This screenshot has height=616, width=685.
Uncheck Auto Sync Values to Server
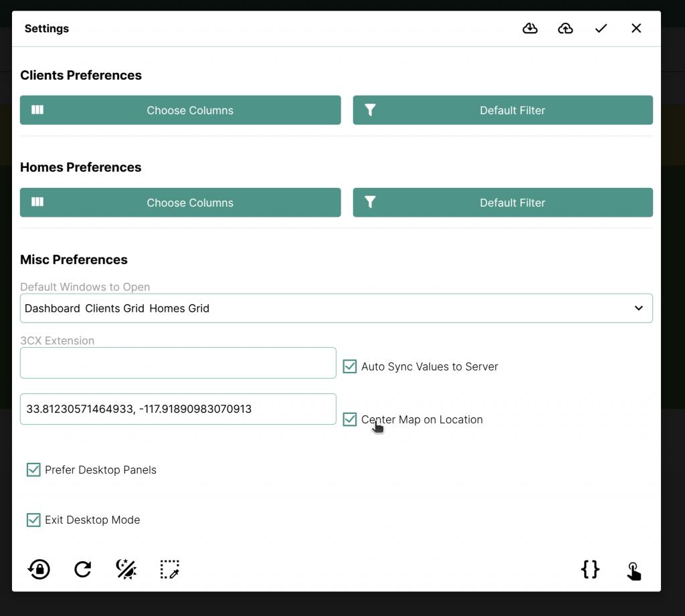tap(350, 367)
